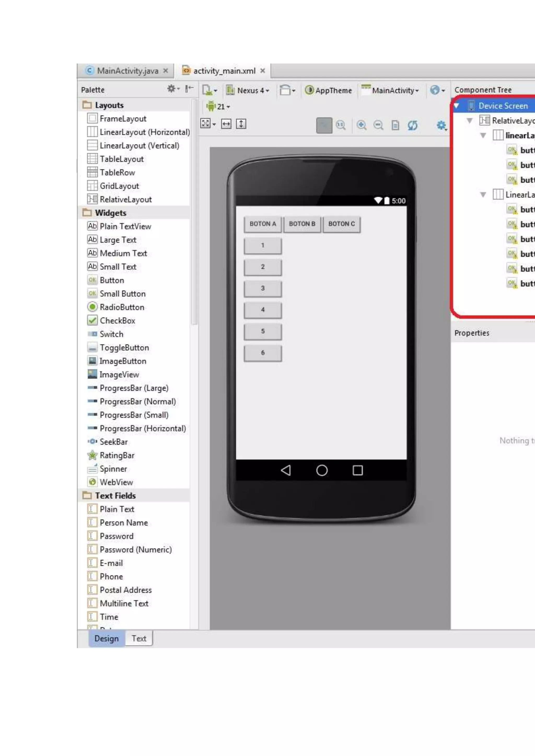Click the jump to source document icon

click(395, 125)
